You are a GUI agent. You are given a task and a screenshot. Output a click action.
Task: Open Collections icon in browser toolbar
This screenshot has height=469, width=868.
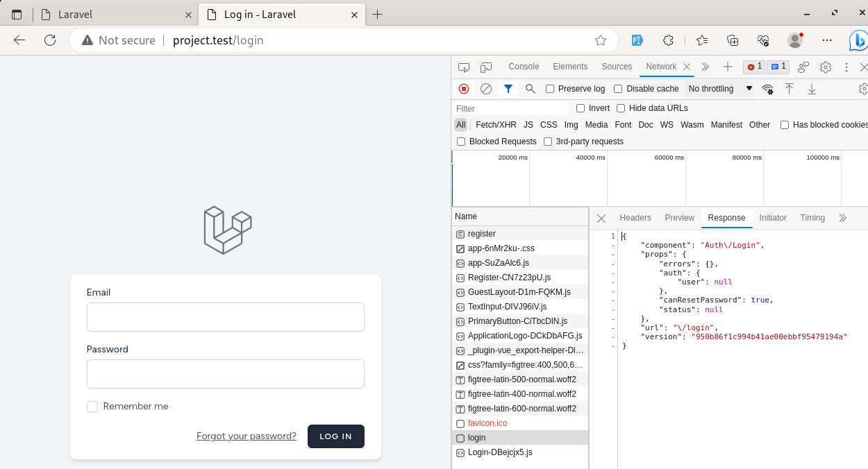coord(733,40)
